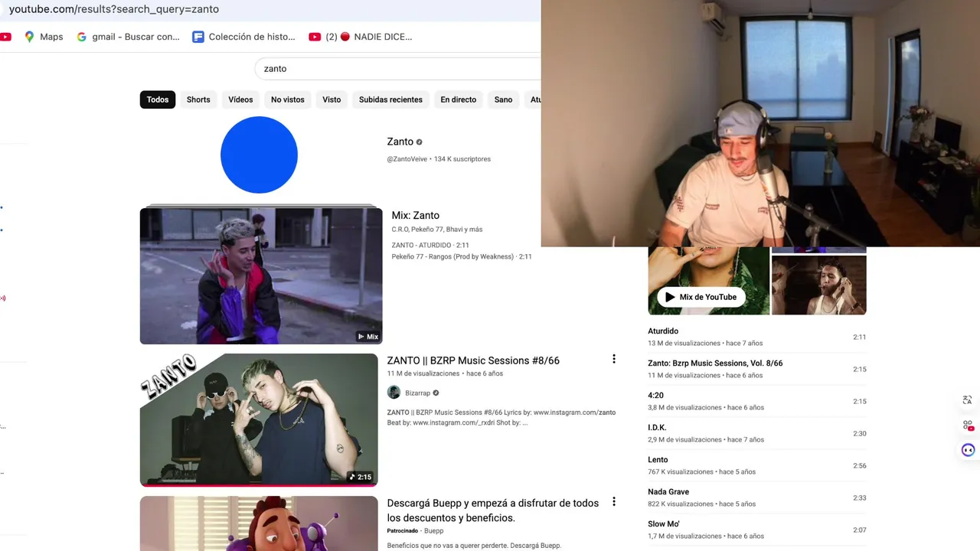The image size is (980, 551).
Task: Click ZANTO - ATURDIDO · 2:11 line
Action: (x=430, y=245)
